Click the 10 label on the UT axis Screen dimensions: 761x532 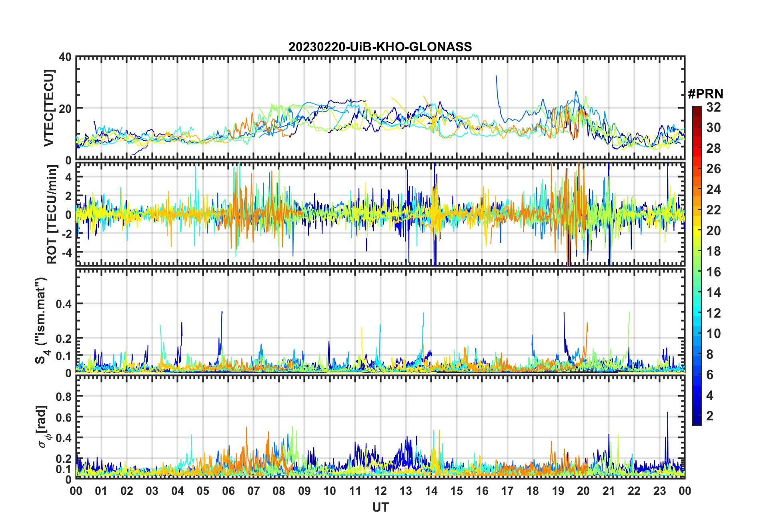(330, 491)
